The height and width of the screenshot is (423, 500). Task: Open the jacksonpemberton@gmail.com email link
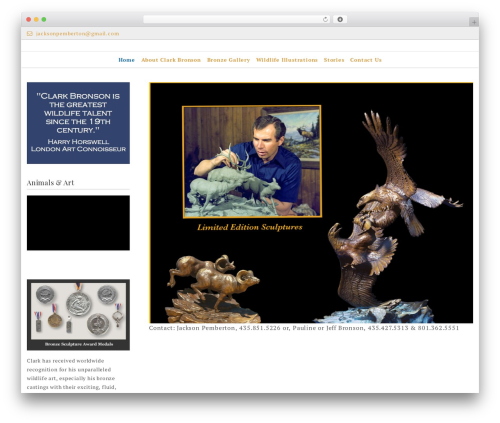click(x=77, y=34)
